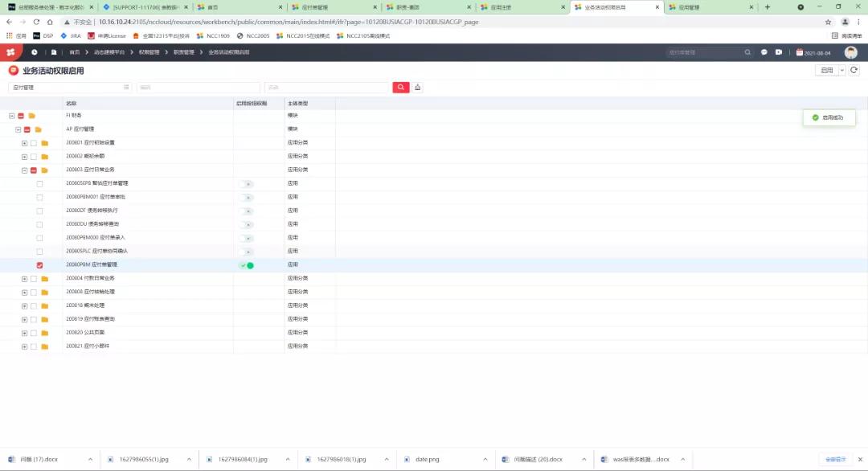This screenshot has width=868, height=471.
Task: Open the history clock icon in navbar
Action: (34, 52)
